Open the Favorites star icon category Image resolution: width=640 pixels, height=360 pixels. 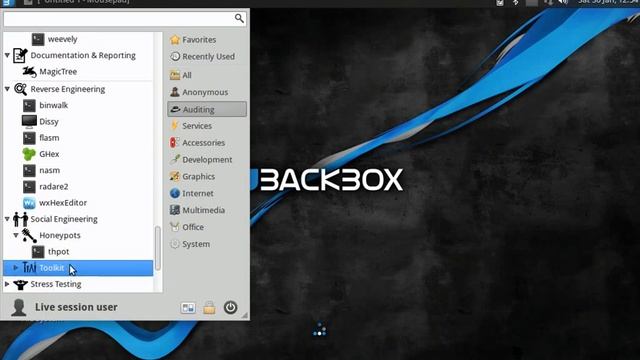click(175, 40)
